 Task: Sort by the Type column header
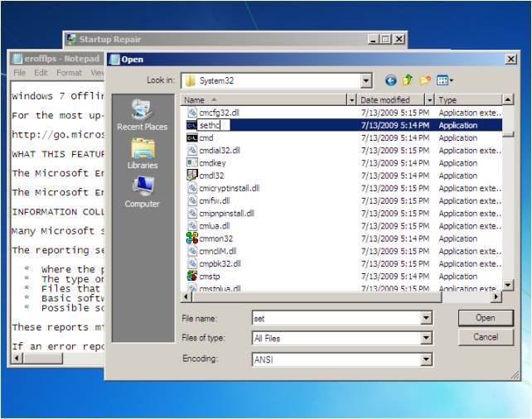[x=468, y=100]
